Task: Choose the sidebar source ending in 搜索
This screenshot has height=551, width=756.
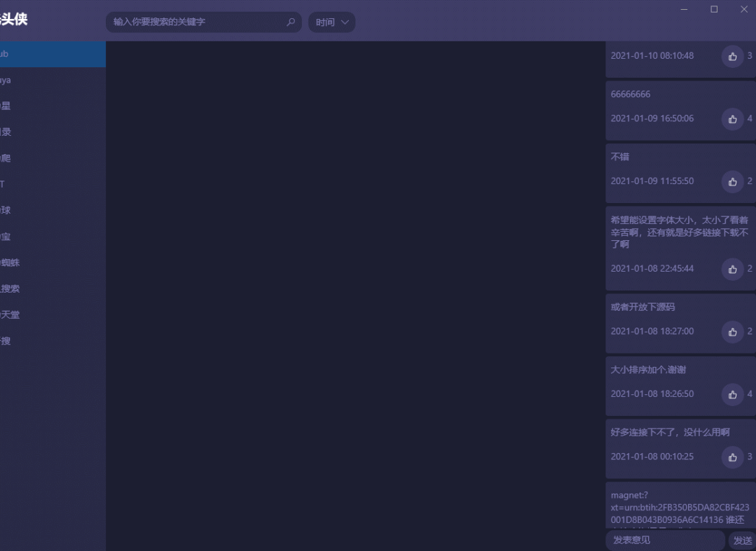Action: (x=53, y=288)
